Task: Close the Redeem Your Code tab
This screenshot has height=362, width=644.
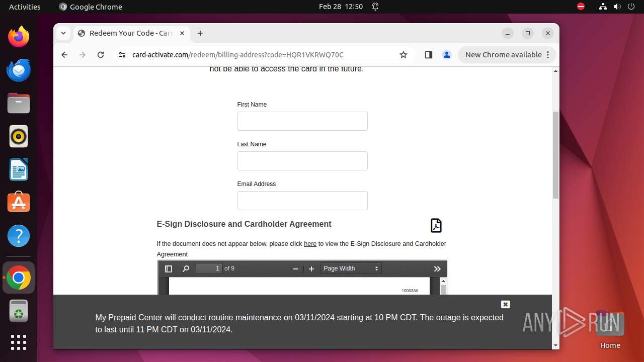Action: (182, 33)
